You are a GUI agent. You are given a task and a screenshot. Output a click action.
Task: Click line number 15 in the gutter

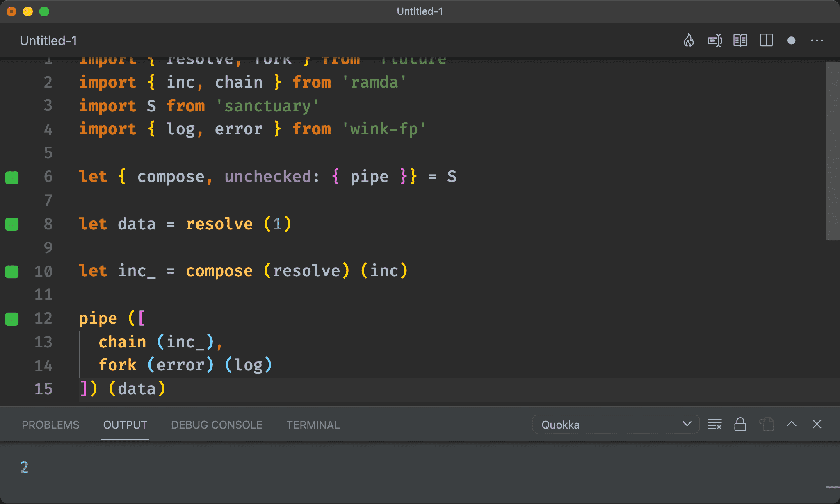point(43,389)
